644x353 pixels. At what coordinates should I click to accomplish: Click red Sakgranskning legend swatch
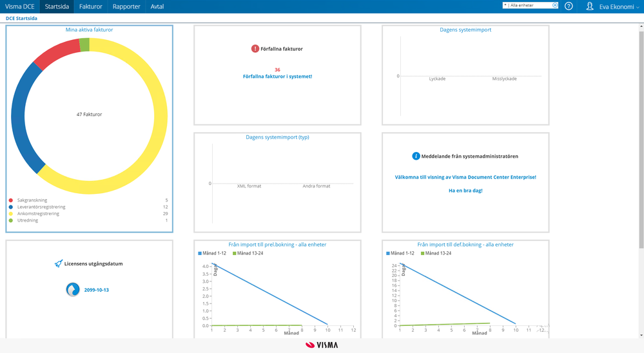click(11, 200)
